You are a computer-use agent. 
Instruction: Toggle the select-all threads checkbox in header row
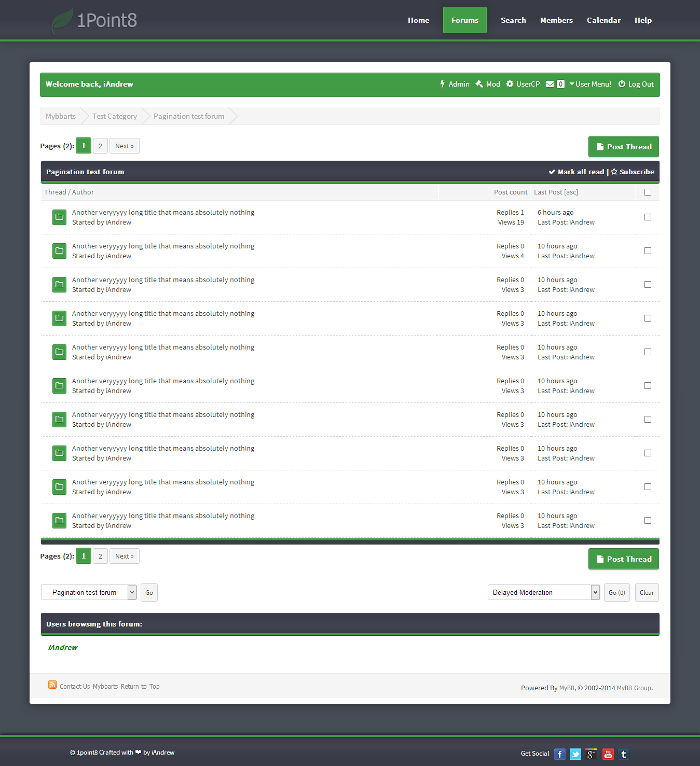pos(648,192)
